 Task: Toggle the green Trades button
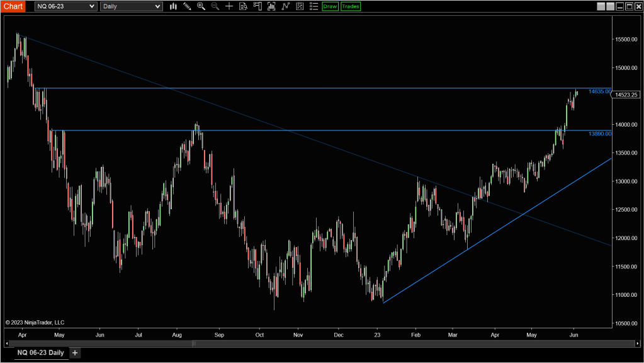[x=351, y=6]
